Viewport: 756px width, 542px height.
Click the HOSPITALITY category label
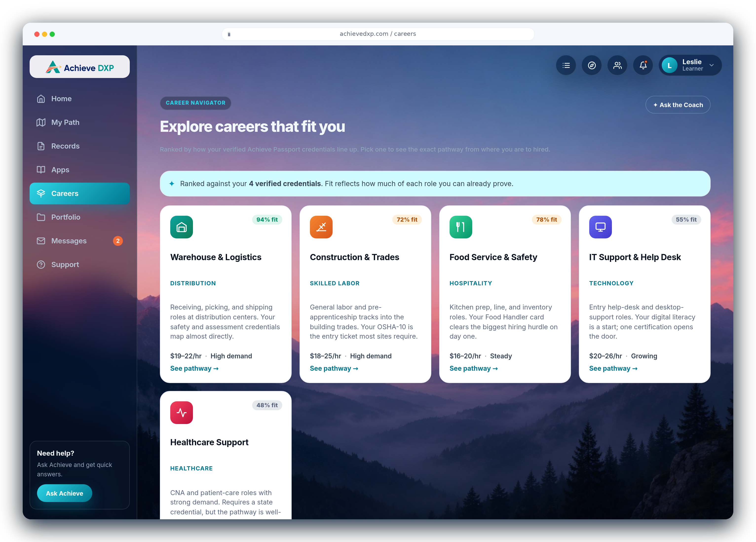click(471, 283)
